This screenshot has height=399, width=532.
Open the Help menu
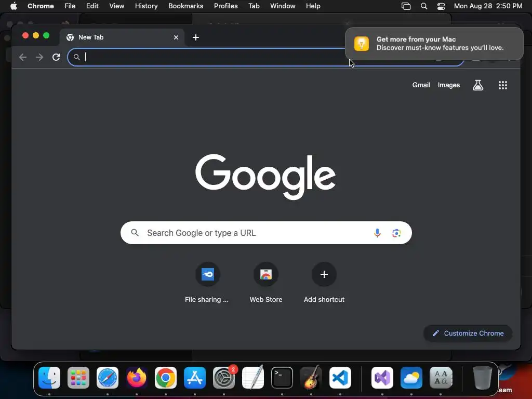pyautogui.click(x=313, y=6)
